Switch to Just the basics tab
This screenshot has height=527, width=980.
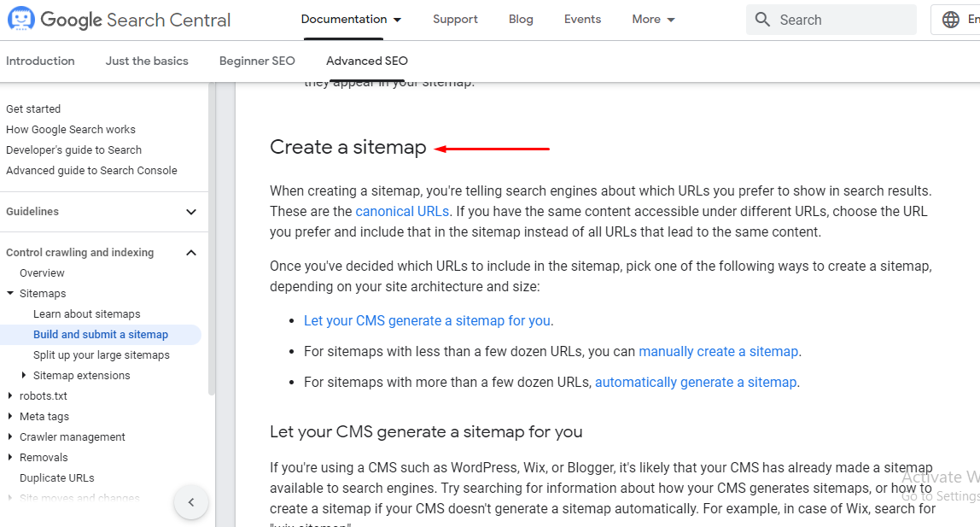click(x=147, y=61)
